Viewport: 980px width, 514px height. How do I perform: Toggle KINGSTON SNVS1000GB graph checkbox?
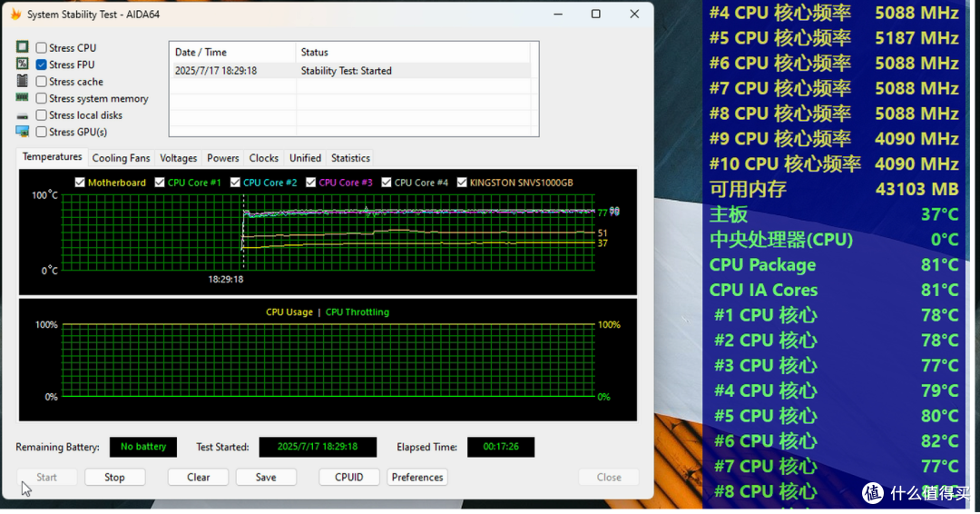point(463,183)
